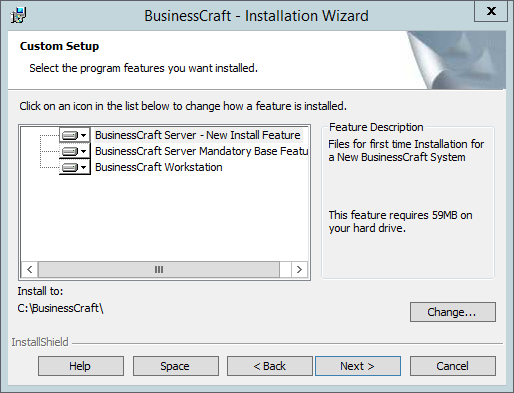
Task: Click the Custom Setup heading
Action: (x=59, y=46)
